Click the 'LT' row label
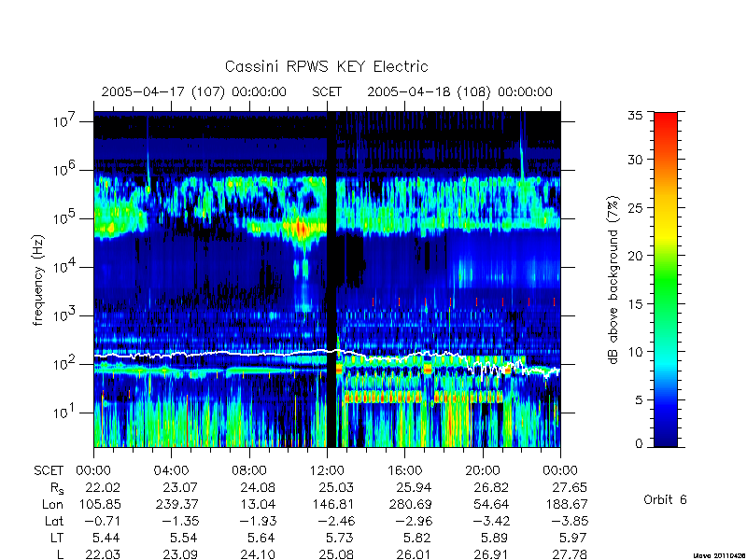Image resolution: width=747 pixels, height=560 pixels. 56,538
